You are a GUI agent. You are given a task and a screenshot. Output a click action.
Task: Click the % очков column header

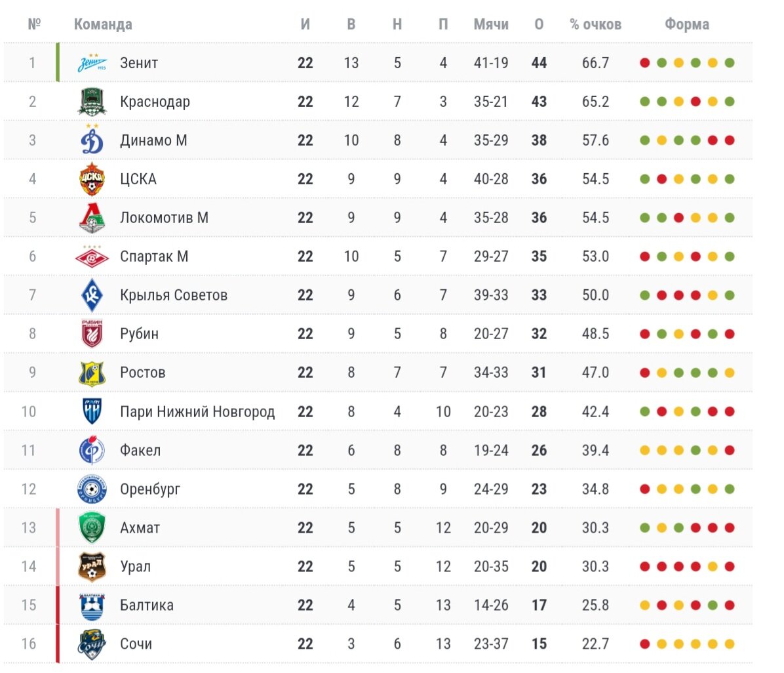pos(595,24)
